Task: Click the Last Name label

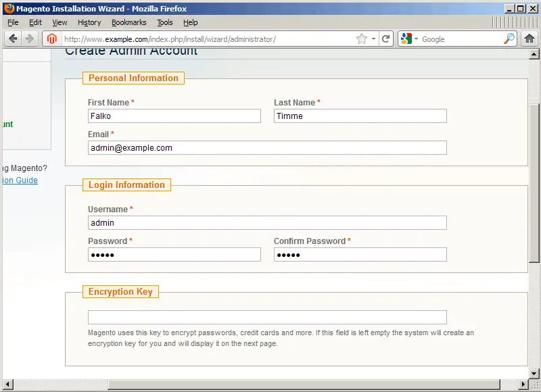Action: (x=294, y=103)
